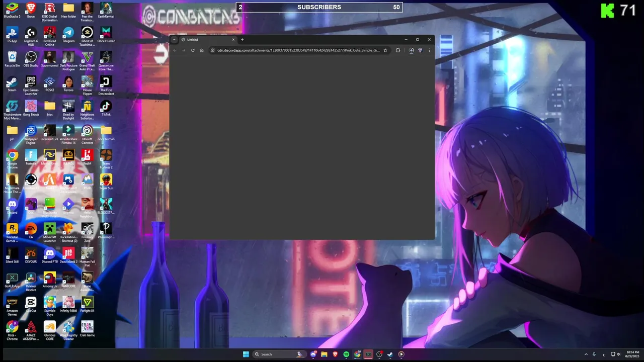Select the Brave desktop shortcut
Viewport: 644px width, 362px height.
coord(31,11)
